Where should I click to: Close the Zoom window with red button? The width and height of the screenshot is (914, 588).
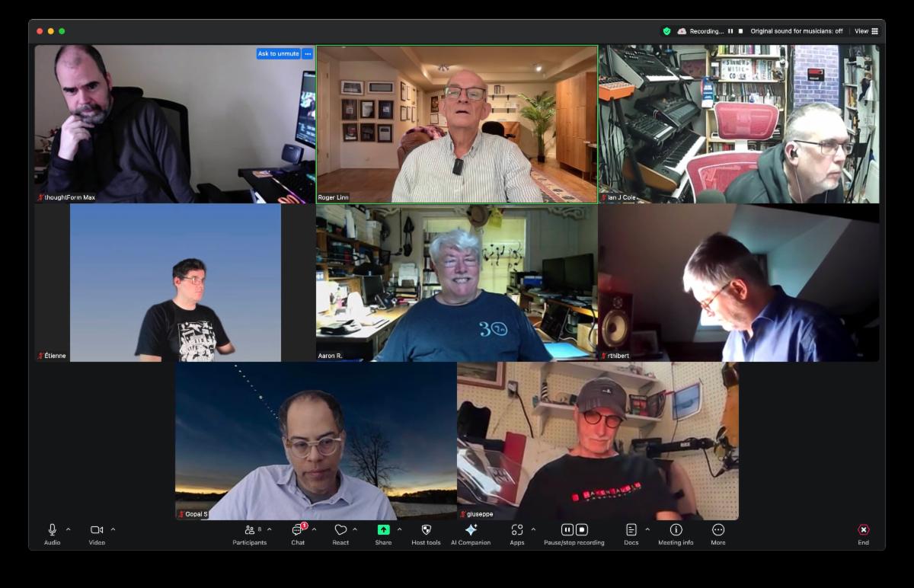pyautogui.click(x=40, y=31)
